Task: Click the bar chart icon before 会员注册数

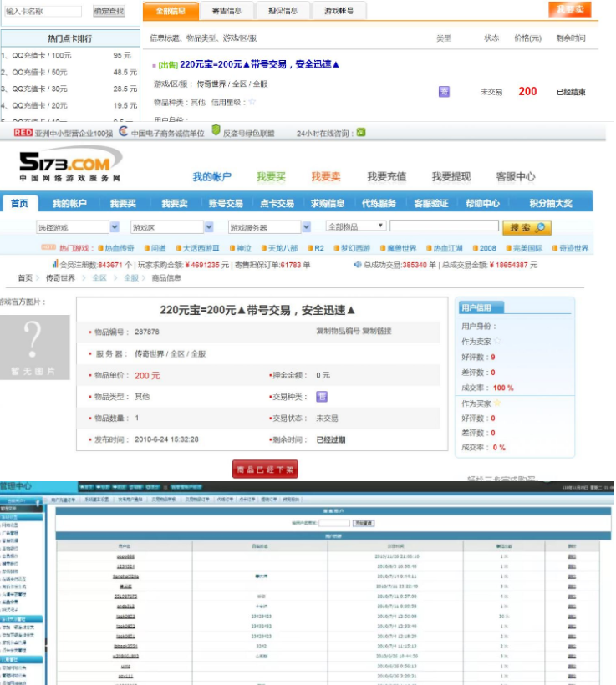Action: (x=55, y=264)
